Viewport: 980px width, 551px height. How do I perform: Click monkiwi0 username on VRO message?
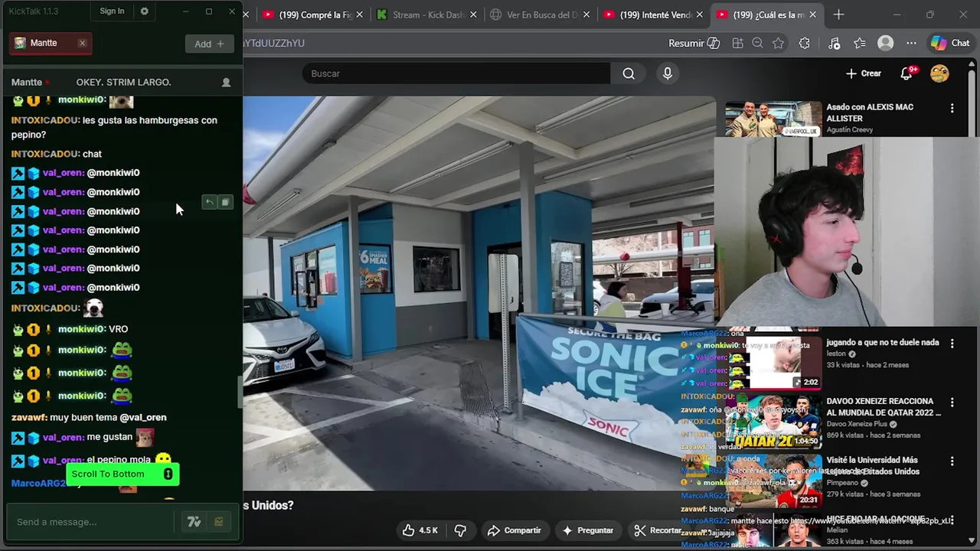click(x=81, y=329)
